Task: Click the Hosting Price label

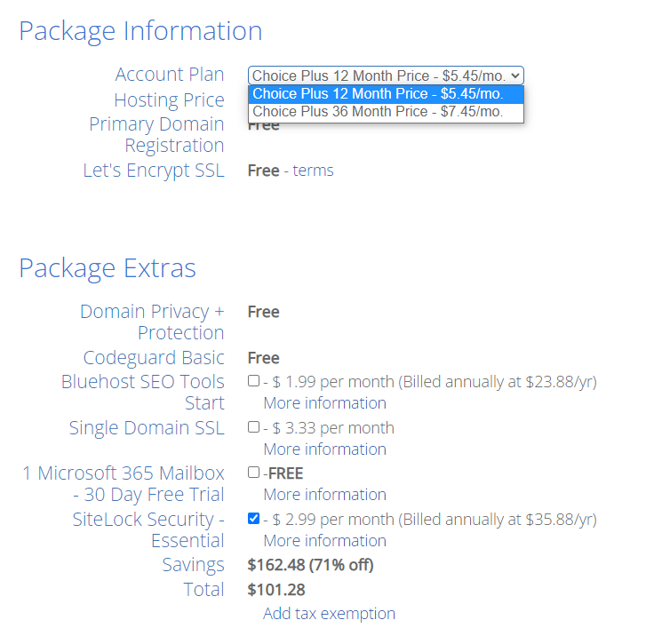Action: coord(170,100)
